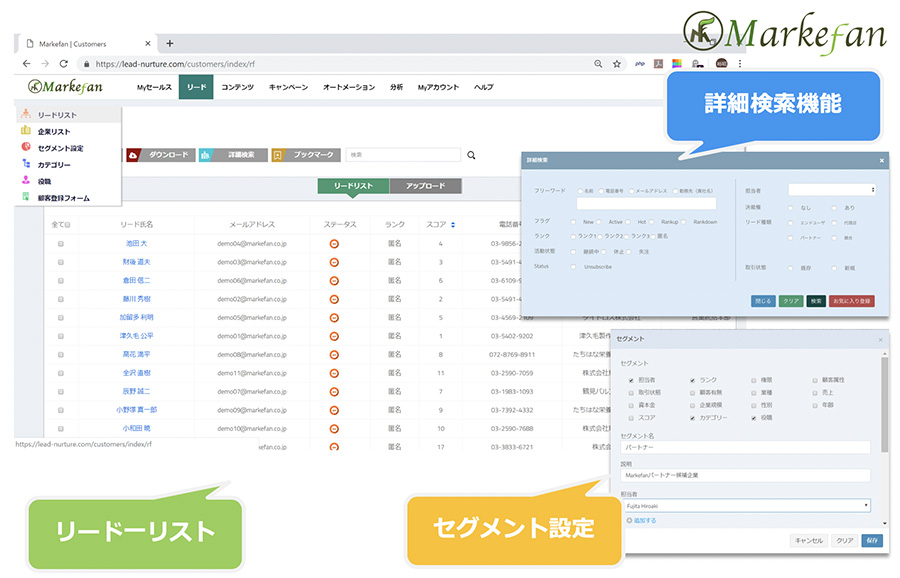The image size is (900, 578).
Task: Check the 業種 checkbox in segment dialog
Action: click(x=754, y=393)
